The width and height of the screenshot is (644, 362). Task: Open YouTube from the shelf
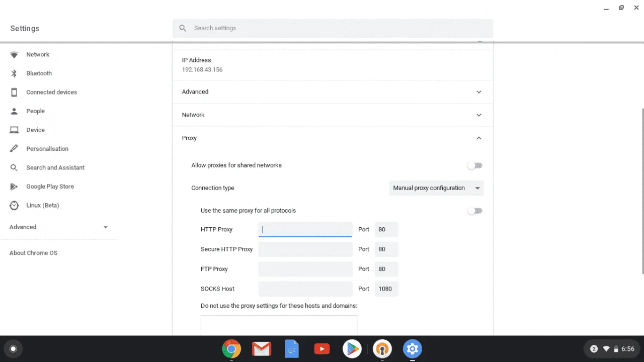(x=322, y=349)
